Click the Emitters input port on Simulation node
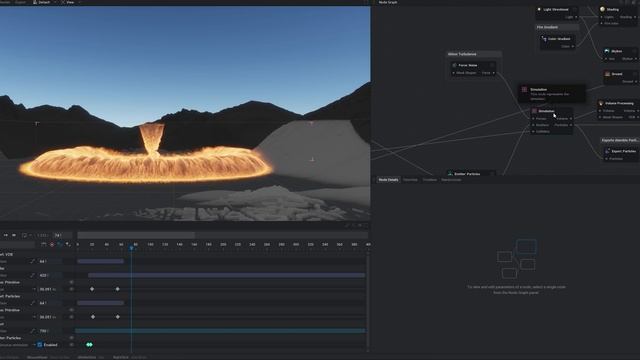Screen dimensions: 640x360 533,125
